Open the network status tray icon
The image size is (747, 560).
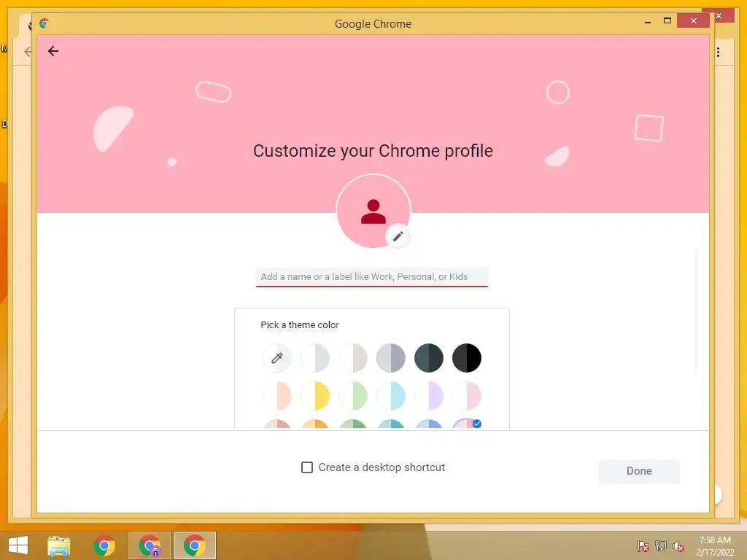(661, 546)
